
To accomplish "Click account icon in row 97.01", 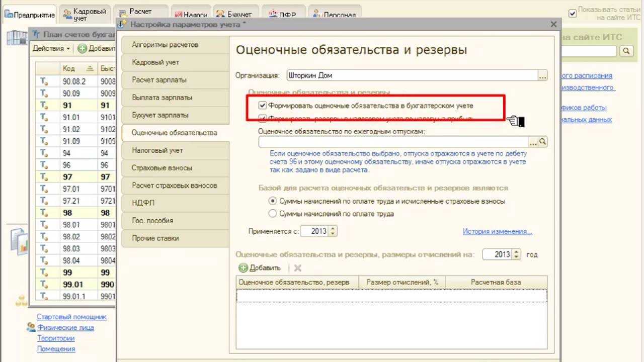I will coord(44,189).
